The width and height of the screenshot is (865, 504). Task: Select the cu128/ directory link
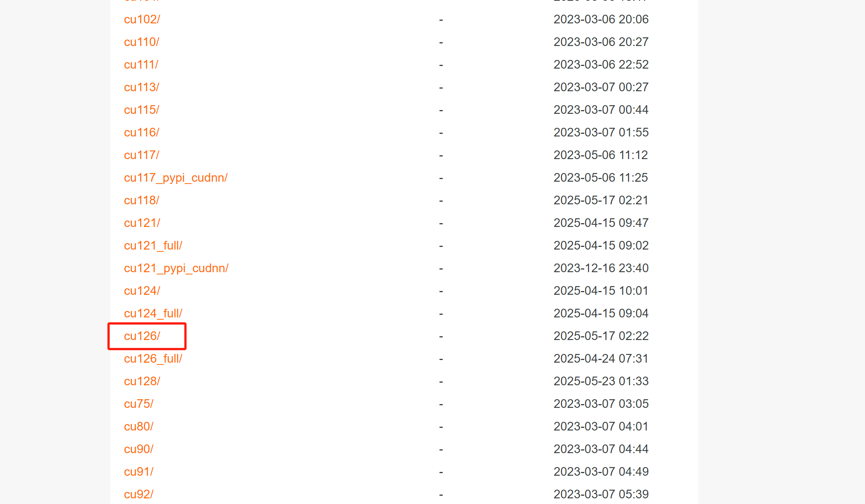[x=142, y=381]
